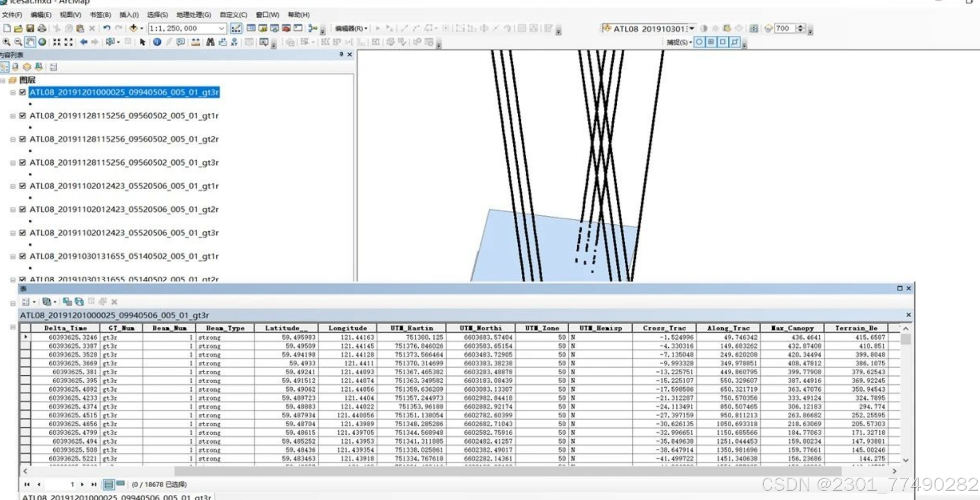Click the Add Data button icon
Viewport: 980px width, 500px height.
click(x=133, y=28)
